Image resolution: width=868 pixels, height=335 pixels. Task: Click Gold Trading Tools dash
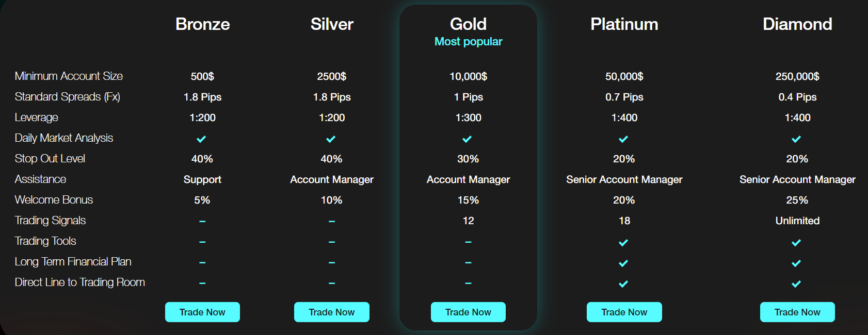[x=468, y=242]
